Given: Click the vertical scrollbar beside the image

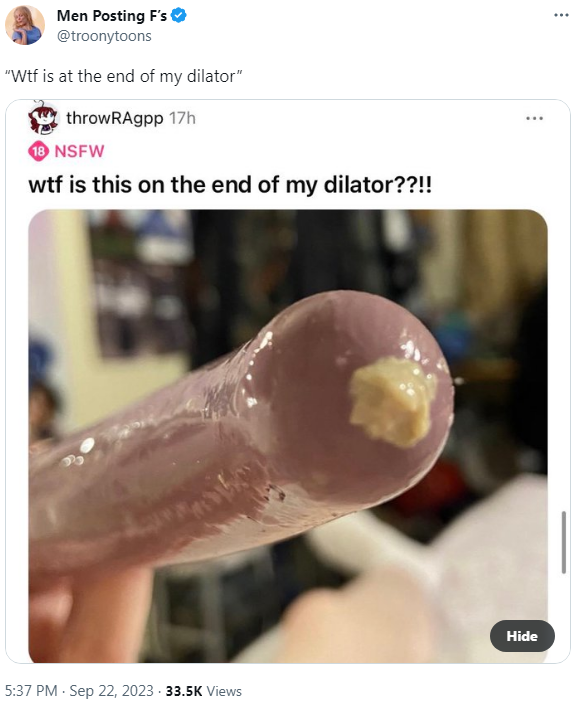Looking at the screenshot, I should click(x=563, y=542).
